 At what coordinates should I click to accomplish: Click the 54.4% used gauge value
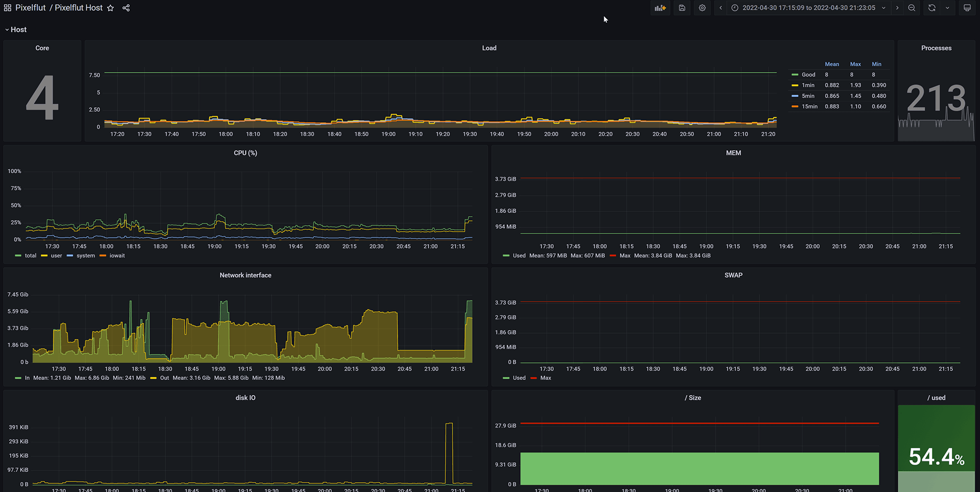pos(936,457)
